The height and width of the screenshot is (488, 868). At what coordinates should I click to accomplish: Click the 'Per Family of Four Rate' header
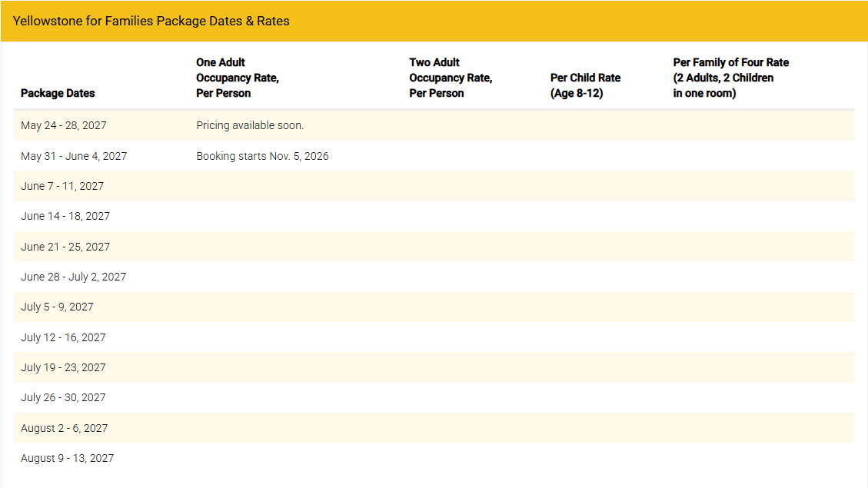point(730,78)
